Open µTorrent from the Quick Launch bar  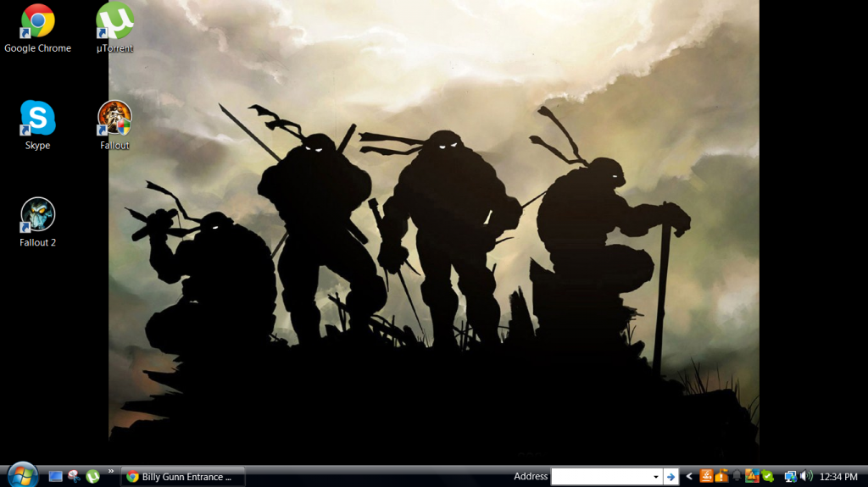[x=92, y=477]
